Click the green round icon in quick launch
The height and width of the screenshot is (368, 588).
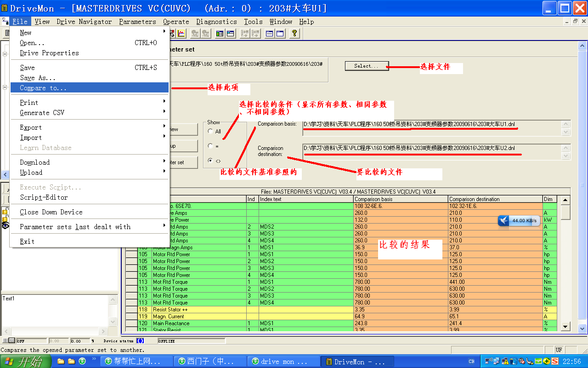82,361
